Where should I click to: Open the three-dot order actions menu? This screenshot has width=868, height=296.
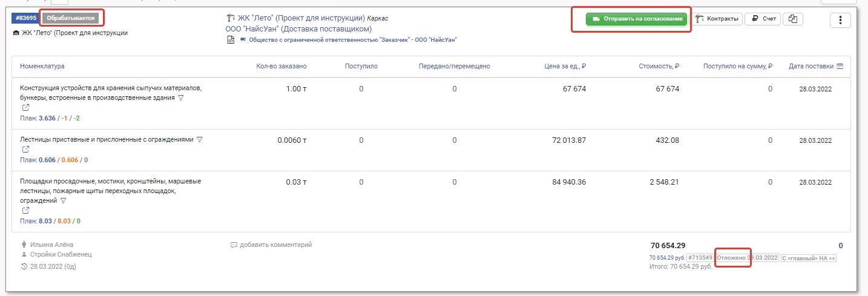[840, 20]
